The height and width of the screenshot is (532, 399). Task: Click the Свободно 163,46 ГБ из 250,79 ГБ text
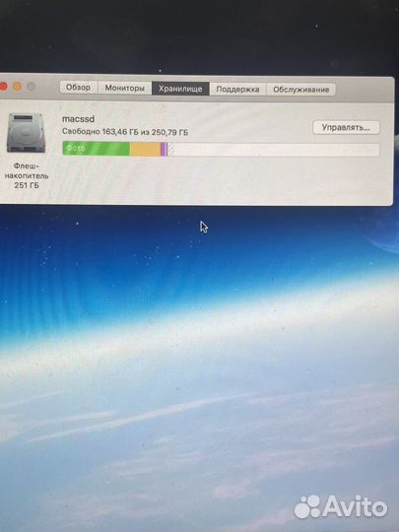(125, 132)
